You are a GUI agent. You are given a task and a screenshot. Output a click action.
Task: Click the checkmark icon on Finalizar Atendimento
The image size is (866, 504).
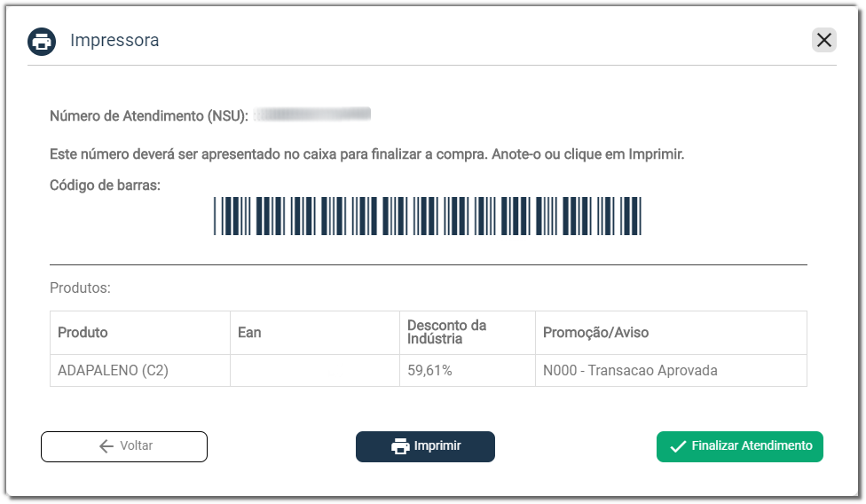[x=679, y=446]
